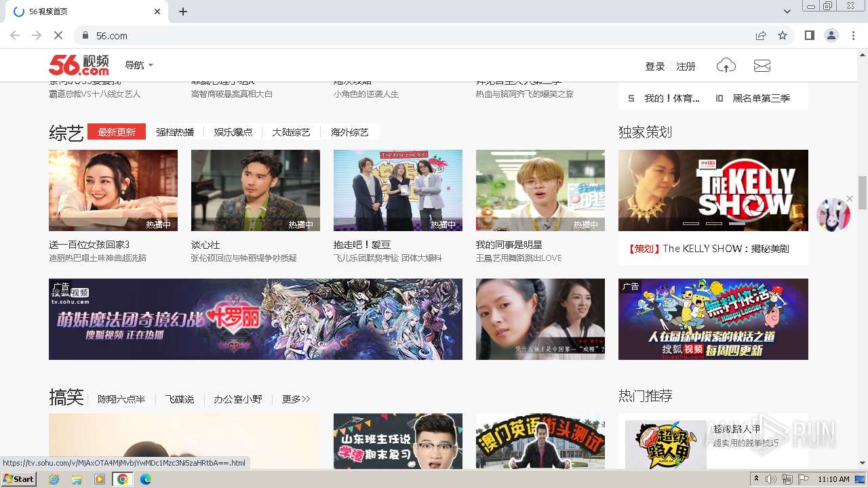Open the actress video thumbnail beside the banner
The width and height of the screenshot is (868, 488).
pyautogui.click(x=540, y=319)
